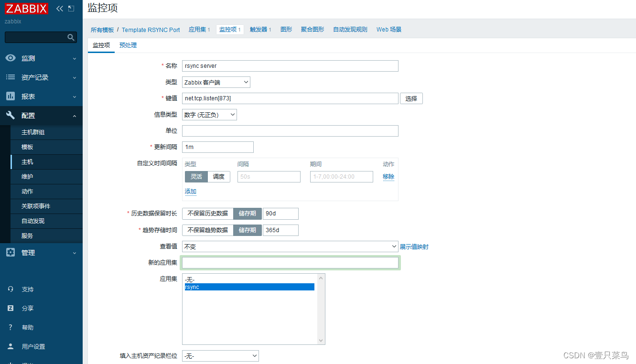
Task: Click the empty 单位 field
Action: coord(290,131)
